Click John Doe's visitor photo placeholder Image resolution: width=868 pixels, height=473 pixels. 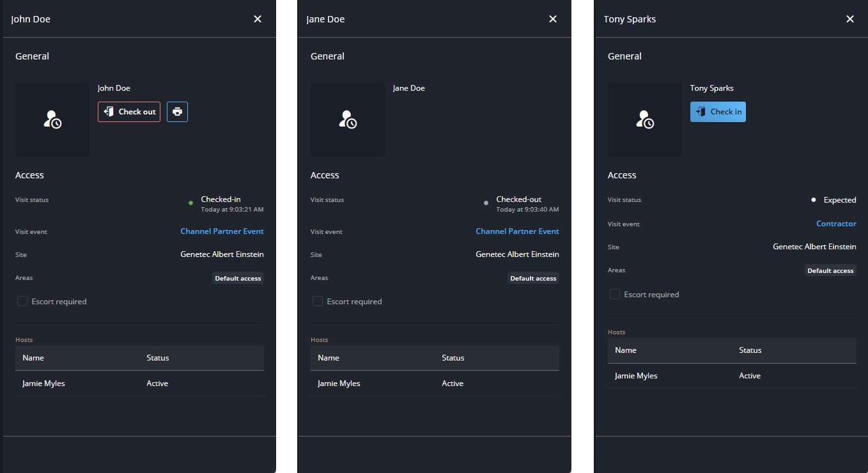pos(52,120)
